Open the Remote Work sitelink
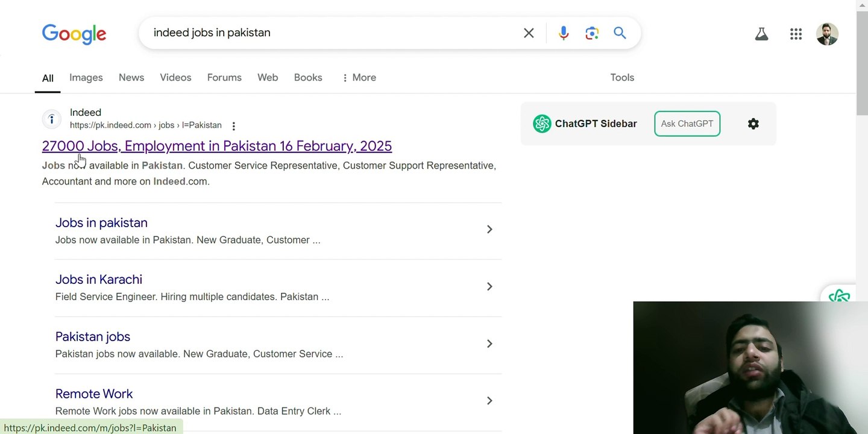 (x=94, y=394)
